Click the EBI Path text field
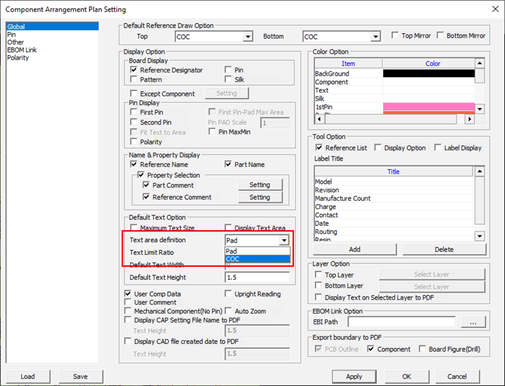This screenshot has height=386, width=505. click(x=402, y=322)
